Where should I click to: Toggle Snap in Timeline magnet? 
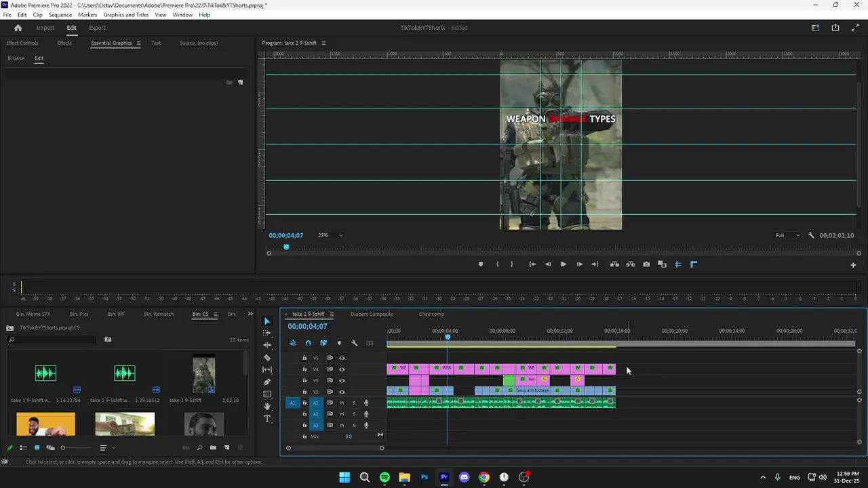308,343
